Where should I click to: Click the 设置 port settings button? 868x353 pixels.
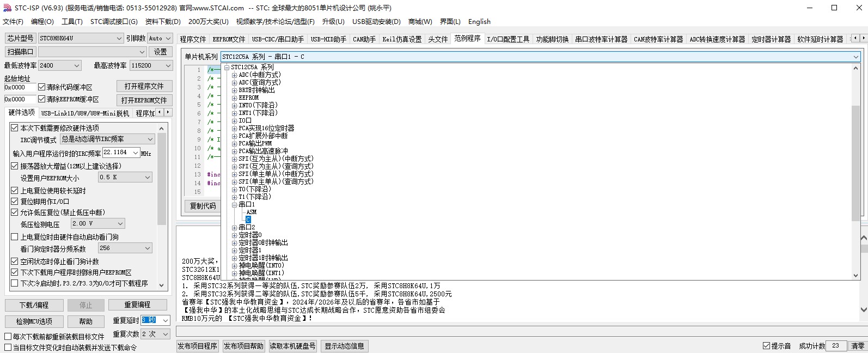(160, 52)
